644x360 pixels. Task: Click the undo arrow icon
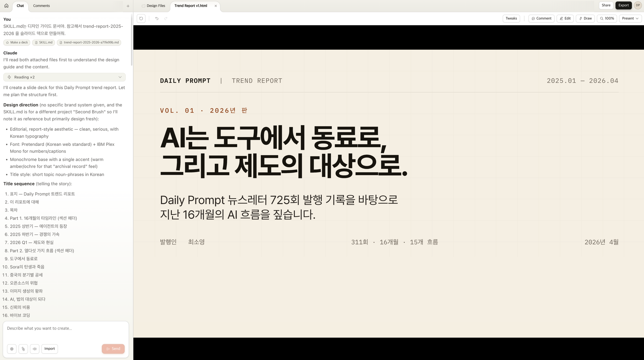click(157, 18)
